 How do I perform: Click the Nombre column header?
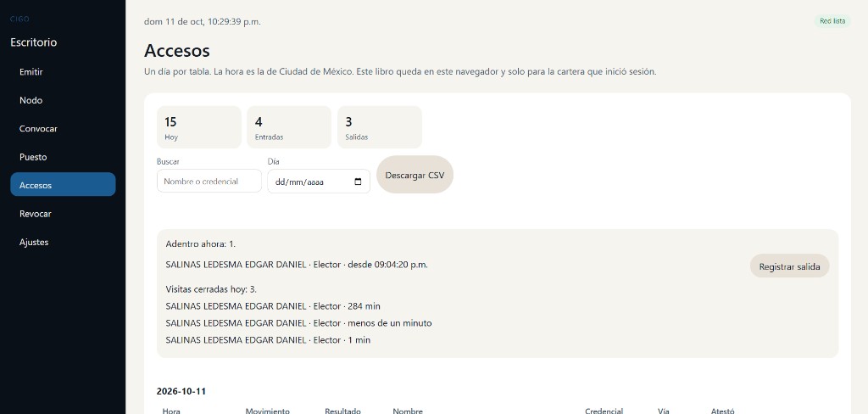click(x=408, y=411)
